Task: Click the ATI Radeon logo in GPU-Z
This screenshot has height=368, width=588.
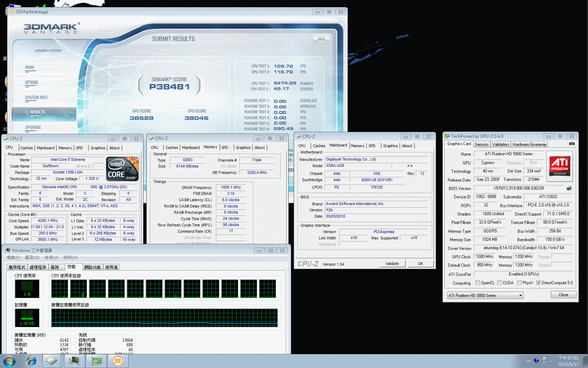Action: [x=560, y=166]
